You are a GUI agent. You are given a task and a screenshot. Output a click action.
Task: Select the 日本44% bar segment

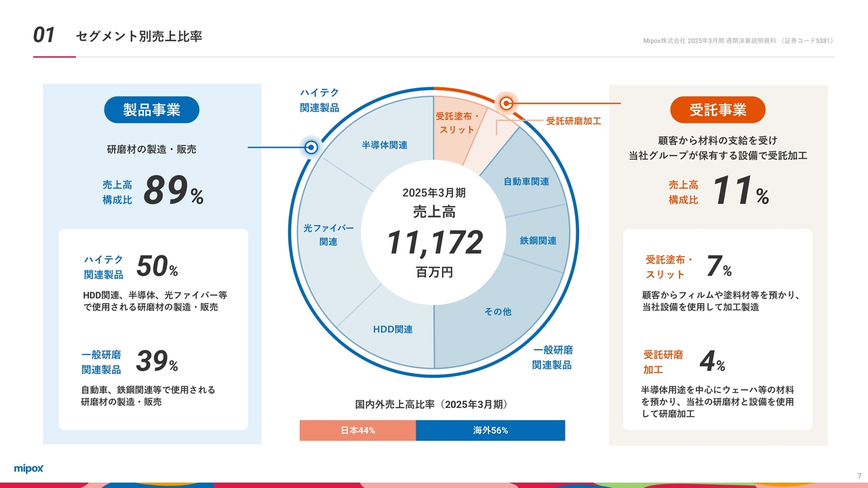point(357,430)
